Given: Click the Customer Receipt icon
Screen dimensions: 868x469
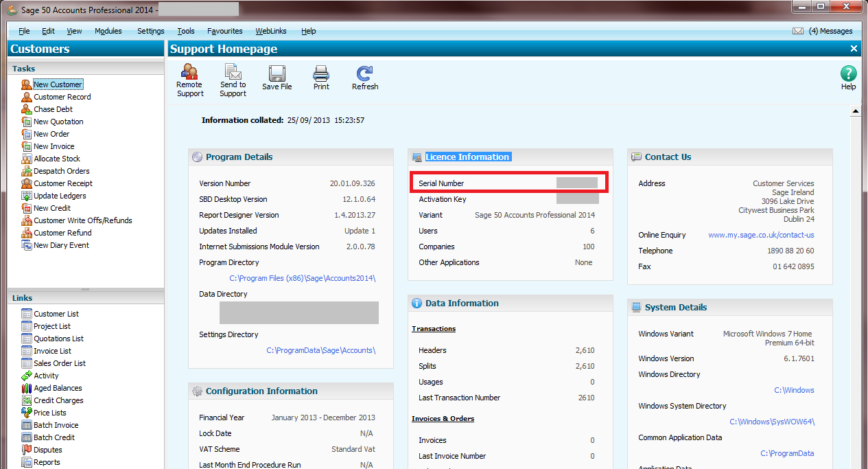Looking at the screenshot, I should pos(27,183).
